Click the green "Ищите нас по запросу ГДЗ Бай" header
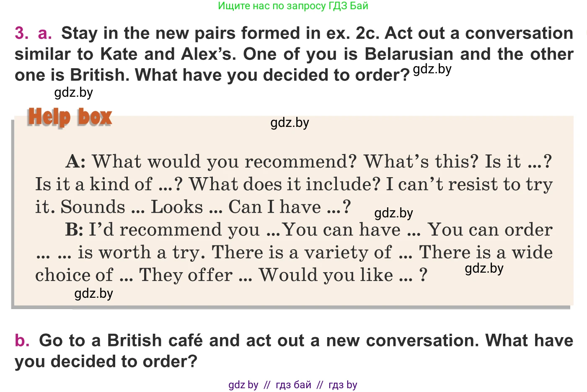The image size is (587, 392). (293, 6)
